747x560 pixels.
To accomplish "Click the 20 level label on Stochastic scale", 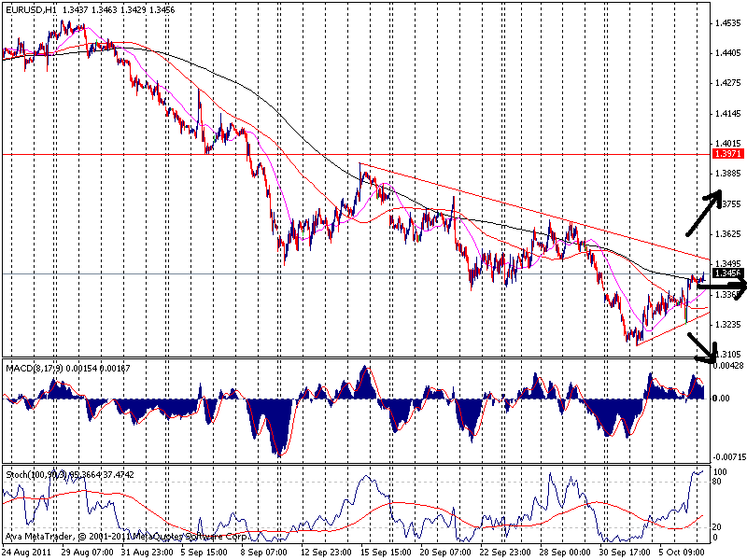I will 717,527.
